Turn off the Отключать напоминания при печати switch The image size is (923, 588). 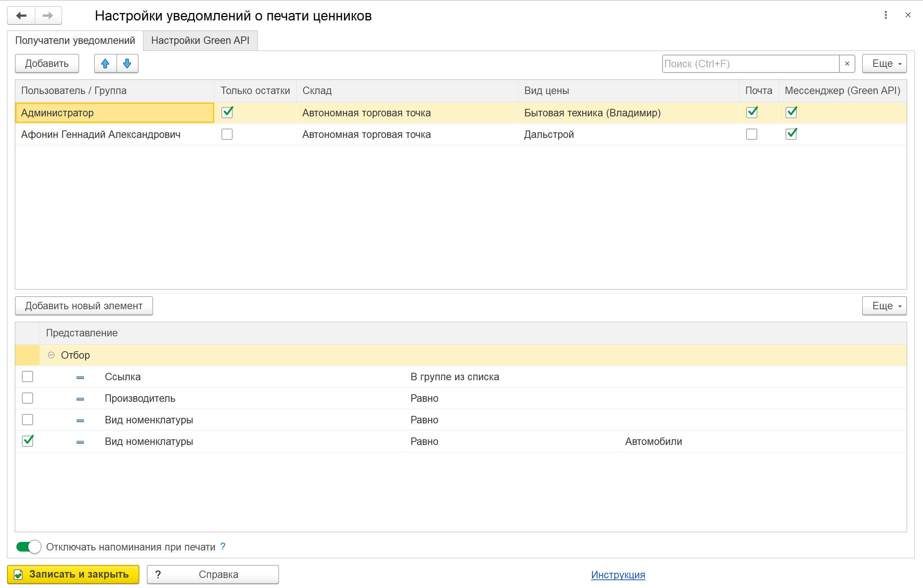point(28,547)
